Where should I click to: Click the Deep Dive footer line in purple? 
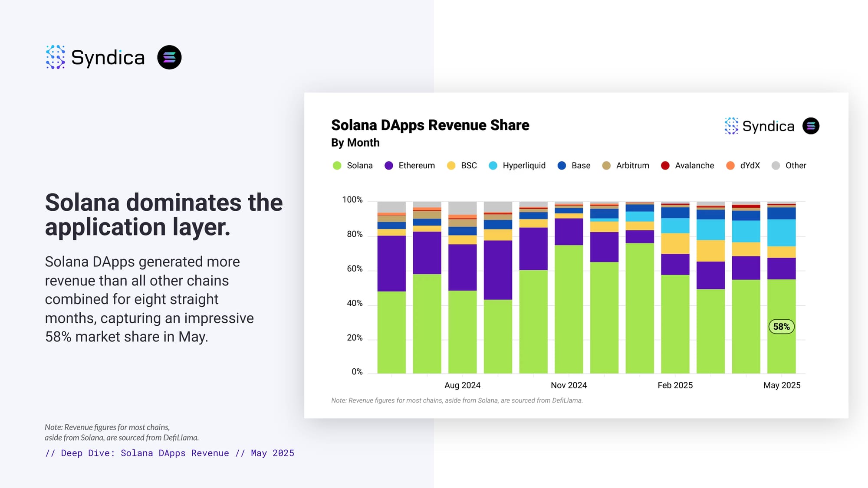pyautogui.click(x=170, y=453)
